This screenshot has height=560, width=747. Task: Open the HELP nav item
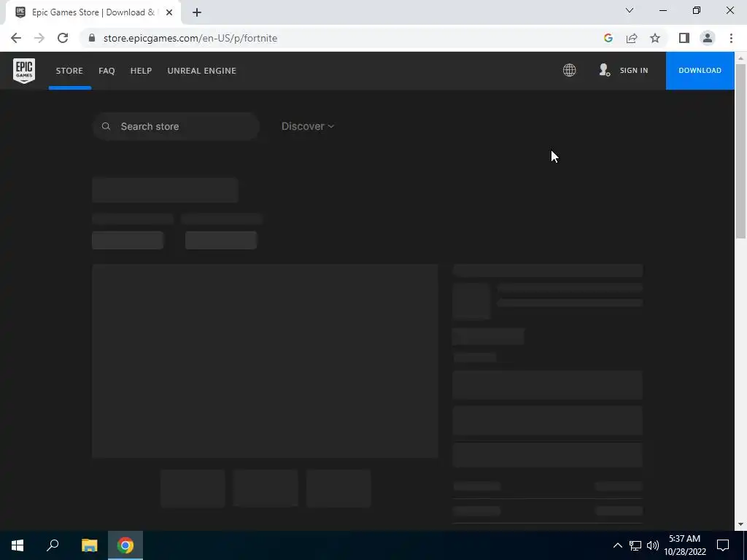pyautogui.click(x=141, y=71)
